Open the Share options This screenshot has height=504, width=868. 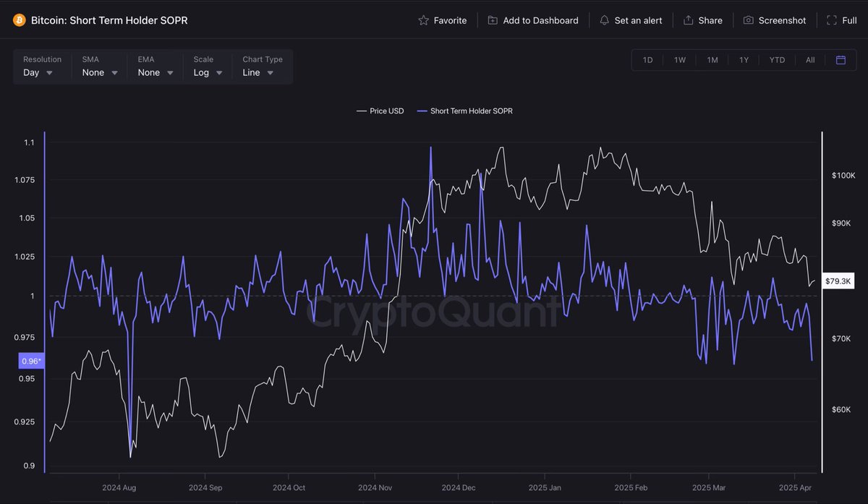(x=702, y=20)
